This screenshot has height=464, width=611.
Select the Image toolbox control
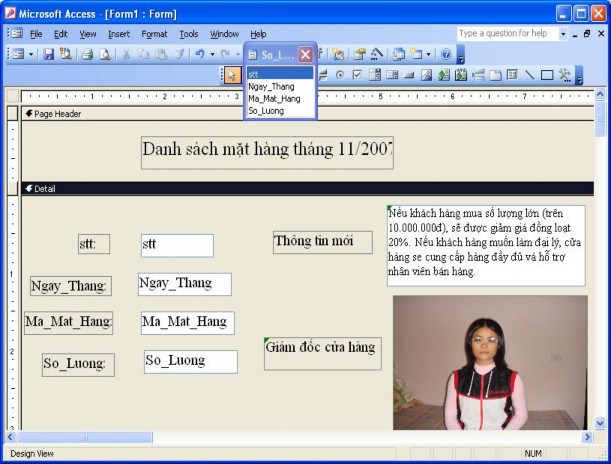tap(426, 75)
